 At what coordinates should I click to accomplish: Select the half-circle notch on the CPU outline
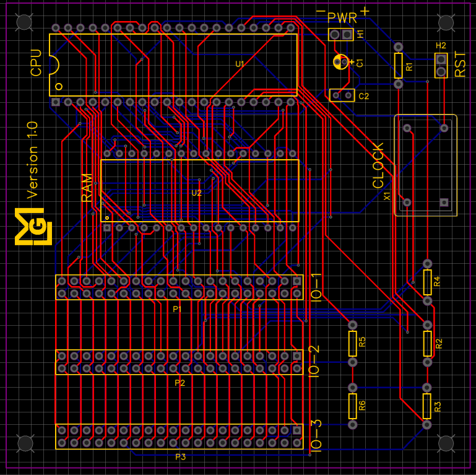[x=54, y=65]
